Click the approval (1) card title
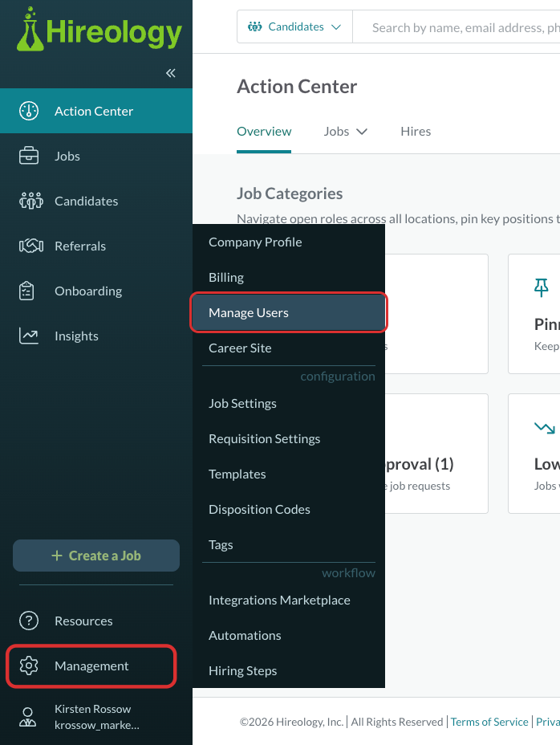Image resolution: width=560 pixels, height=745 pixels. (x=420, y=464)
